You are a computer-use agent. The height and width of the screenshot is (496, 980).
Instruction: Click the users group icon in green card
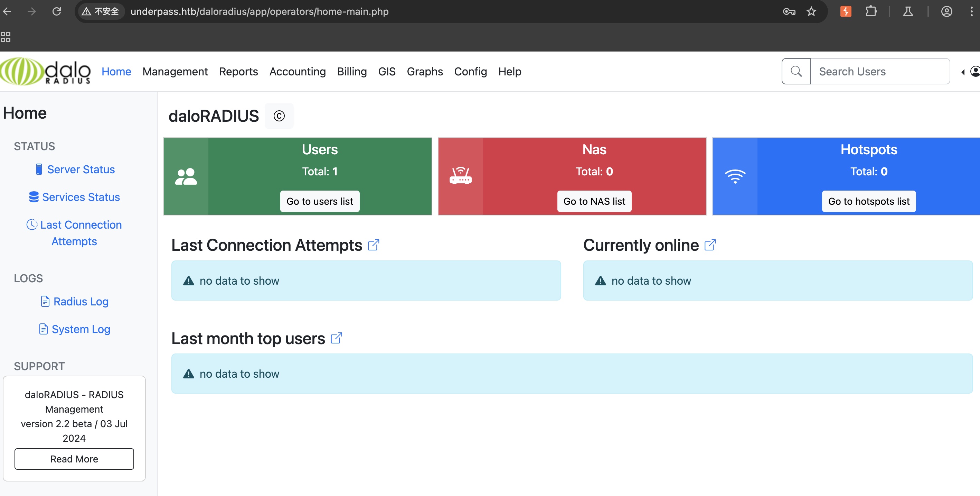(186, 177)
